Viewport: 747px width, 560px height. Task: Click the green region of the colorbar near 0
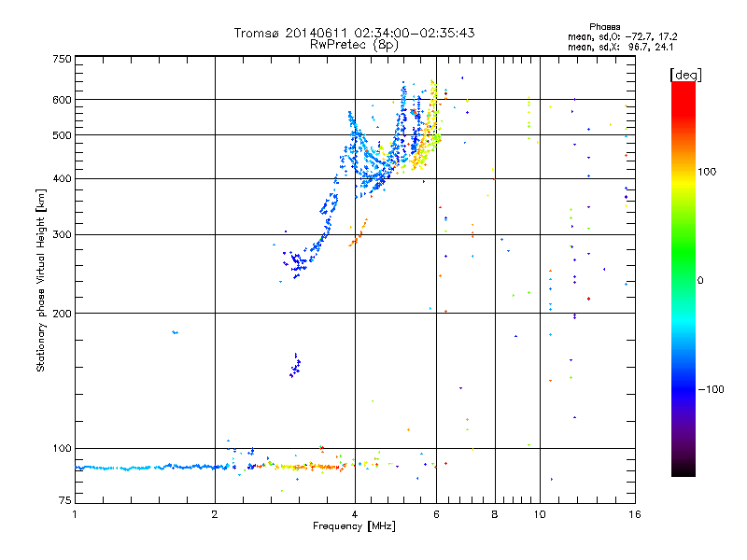[x=684, y=267]
